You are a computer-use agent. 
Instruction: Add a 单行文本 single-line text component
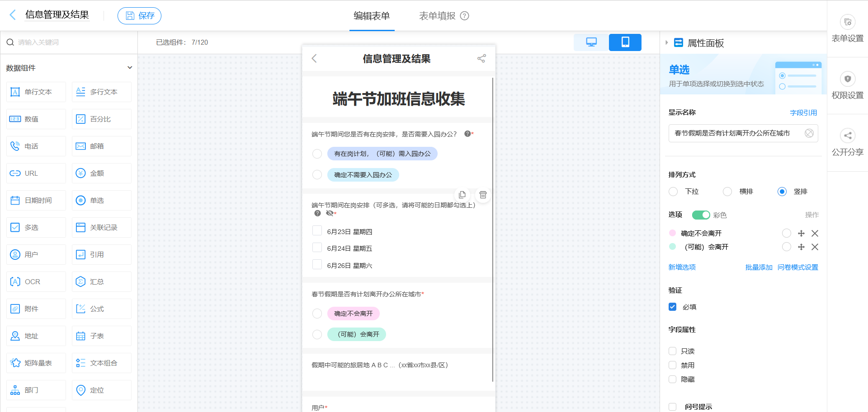36,92
